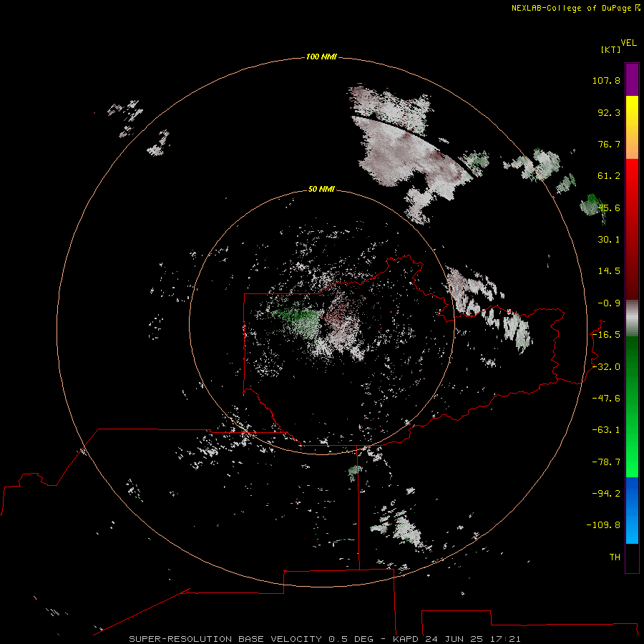The image size is (644, 644).
Task: Click the purple segment of color bar
Action: pyautogui.click(x=632, y=79)
